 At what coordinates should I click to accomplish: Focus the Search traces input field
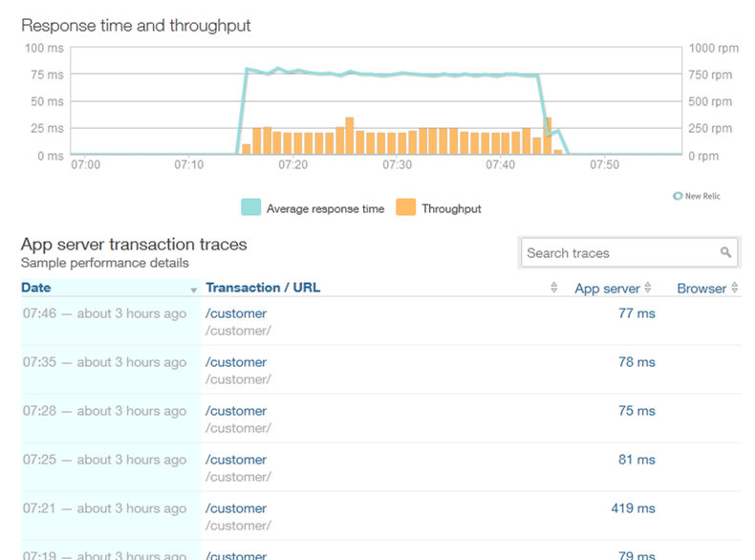[616, 253]
